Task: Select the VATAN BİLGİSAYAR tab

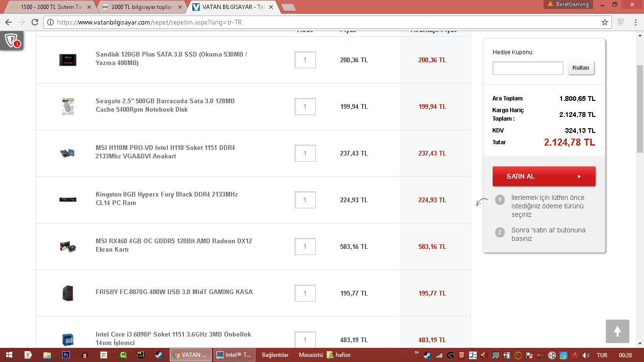Action: click(x=233, y=7)
